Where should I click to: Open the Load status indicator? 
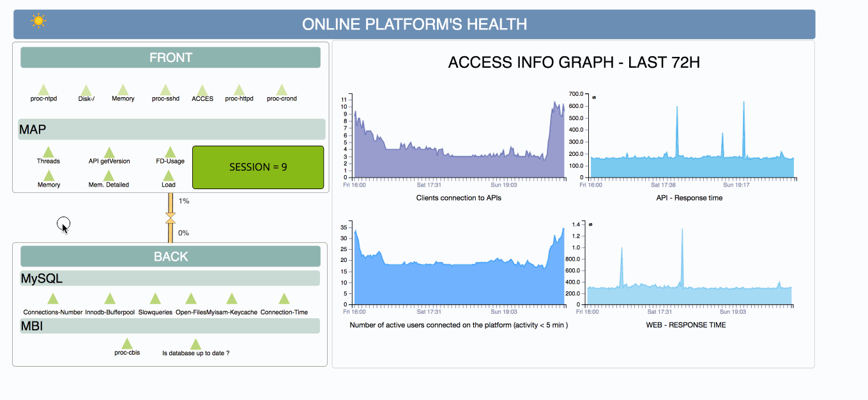click(x=169, y=176)
